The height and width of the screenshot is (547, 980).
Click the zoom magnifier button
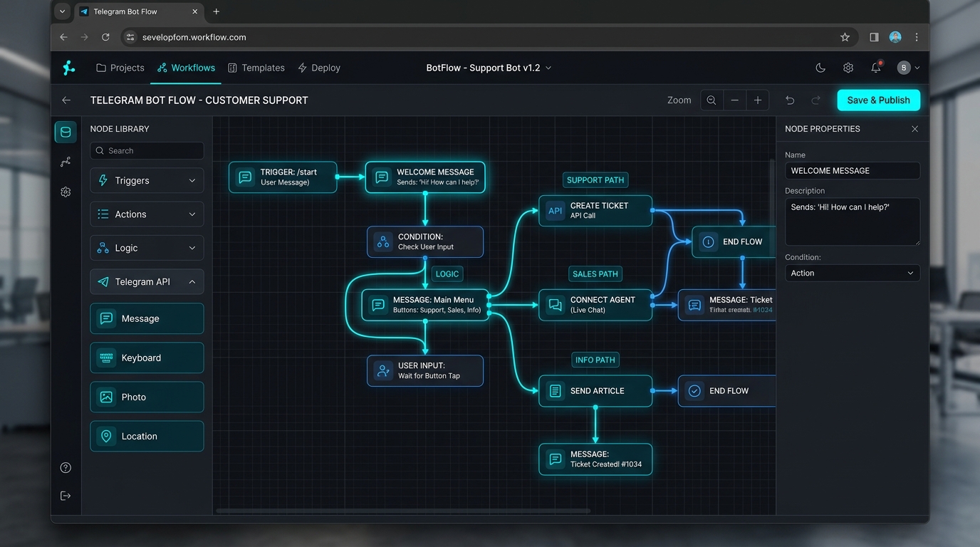[x=711, y=100]
